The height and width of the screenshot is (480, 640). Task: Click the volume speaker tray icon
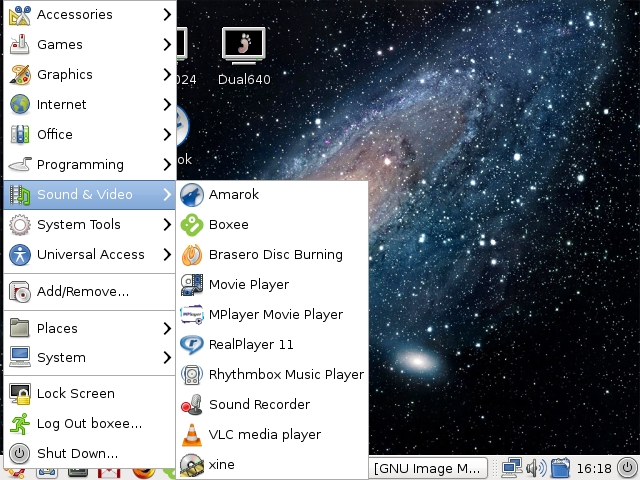[x=536, y=468]
